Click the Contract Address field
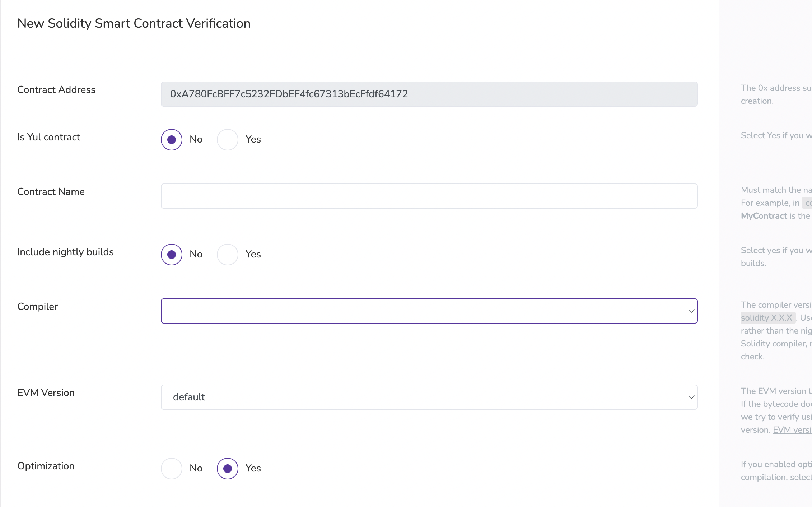The image size is (812, 507). (x=429, y=94)
